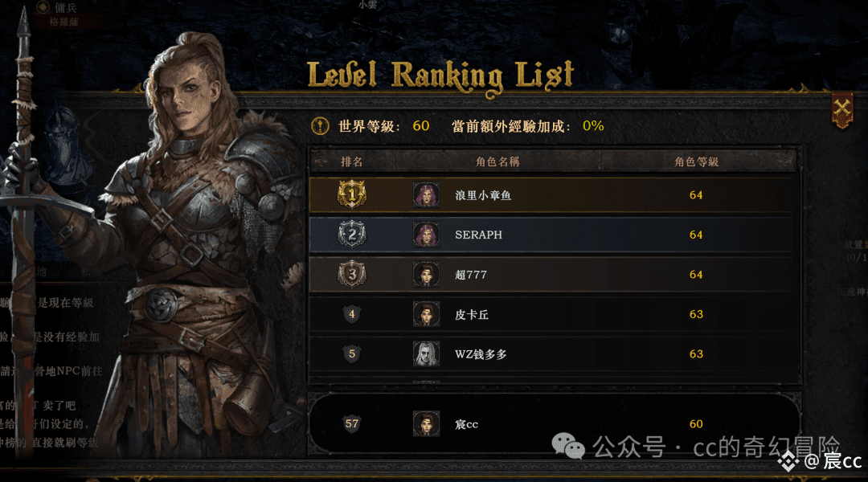Click the info icon beside 世界等級
This screenshot has height=482, width=868.
click(320, 126)
